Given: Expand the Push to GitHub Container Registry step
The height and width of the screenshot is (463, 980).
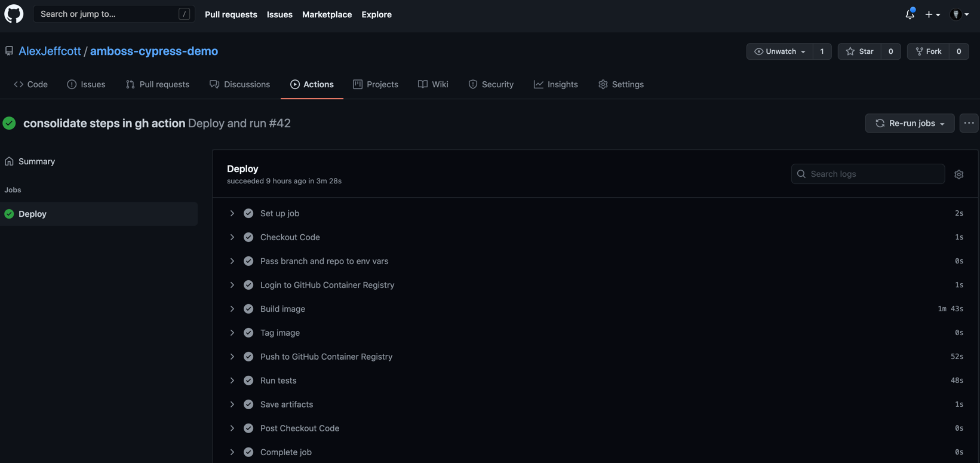Looking at the screenshot, I should [232, 357].
